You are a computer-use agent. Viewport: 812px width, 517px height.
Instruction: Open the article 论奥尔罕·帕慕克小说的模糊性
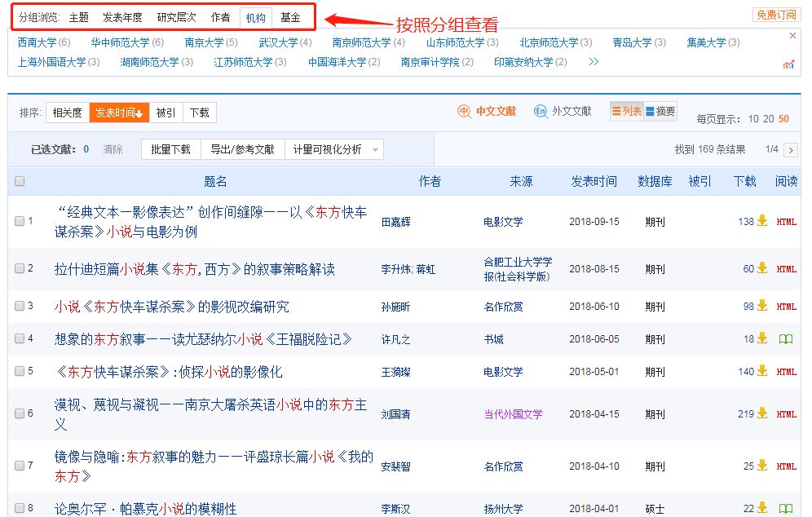(145, 509)
